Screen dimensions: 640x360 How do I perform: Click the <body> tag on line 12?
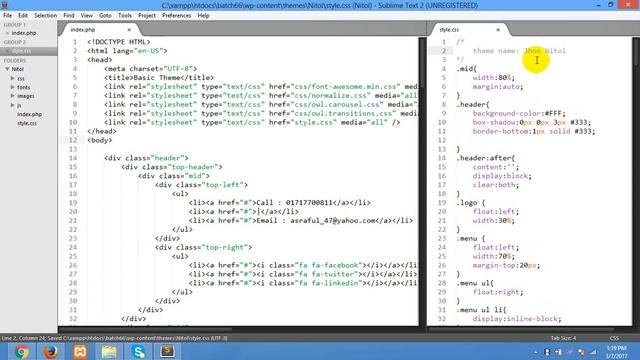tap(100, 140)
